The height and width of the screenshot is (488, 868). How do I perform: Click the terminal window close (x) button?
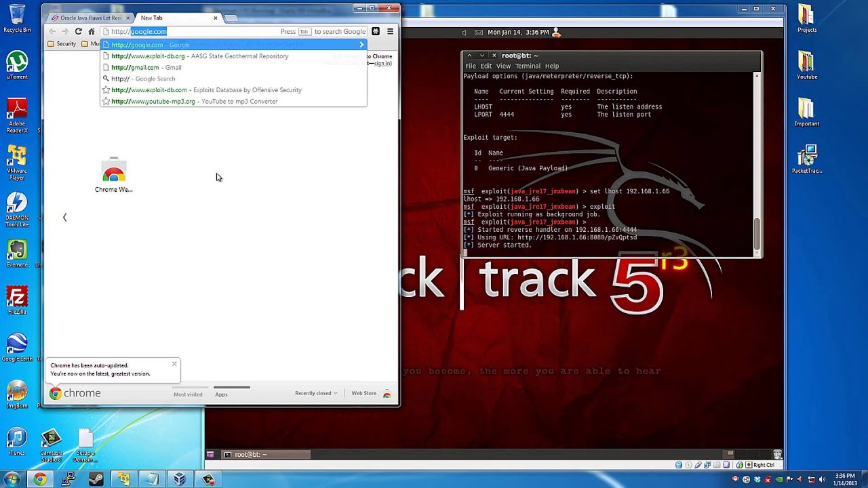click(494, 56)
